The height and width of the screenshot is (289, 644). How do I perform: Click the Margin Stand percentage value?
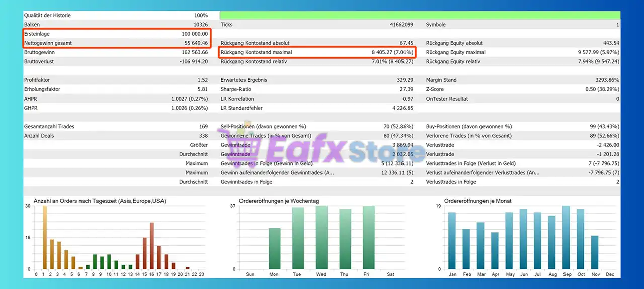point(605,80)
